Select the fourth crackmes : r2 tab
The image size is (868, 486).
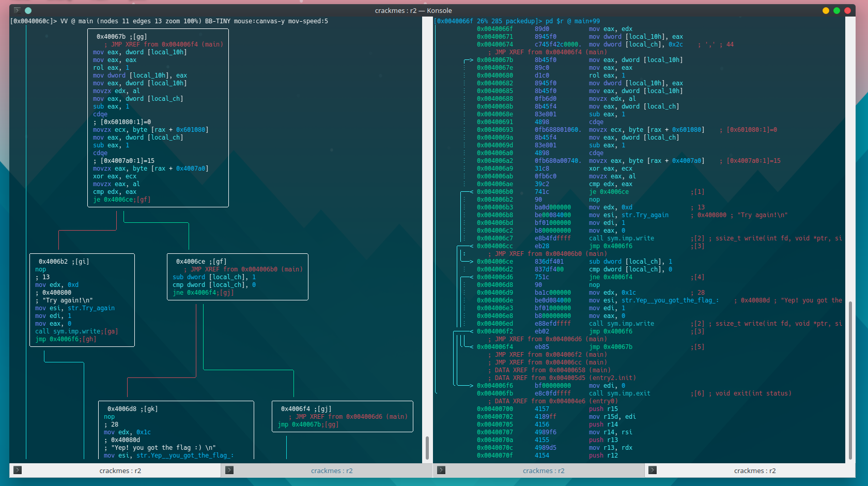[x=754, y=470]
